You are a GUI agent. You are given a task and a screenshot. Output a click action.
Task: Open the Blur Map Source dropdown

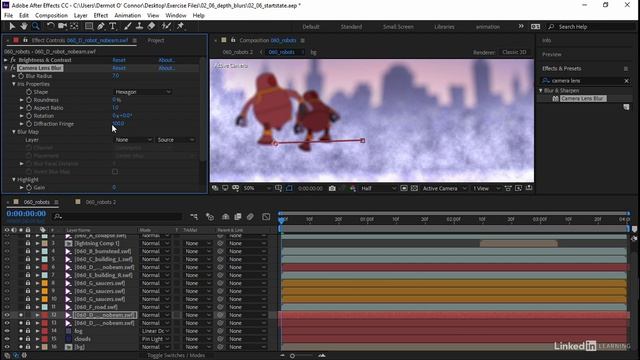pos(176,140)
